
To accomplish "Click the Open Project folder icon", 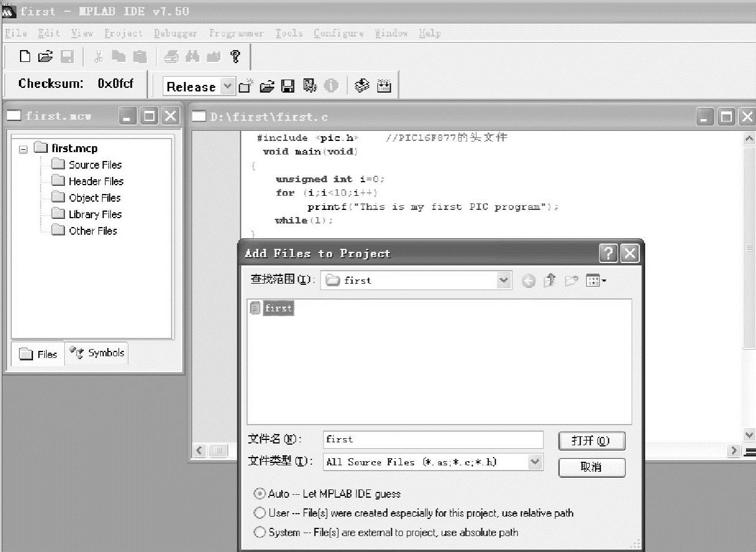I will point(267,86).
